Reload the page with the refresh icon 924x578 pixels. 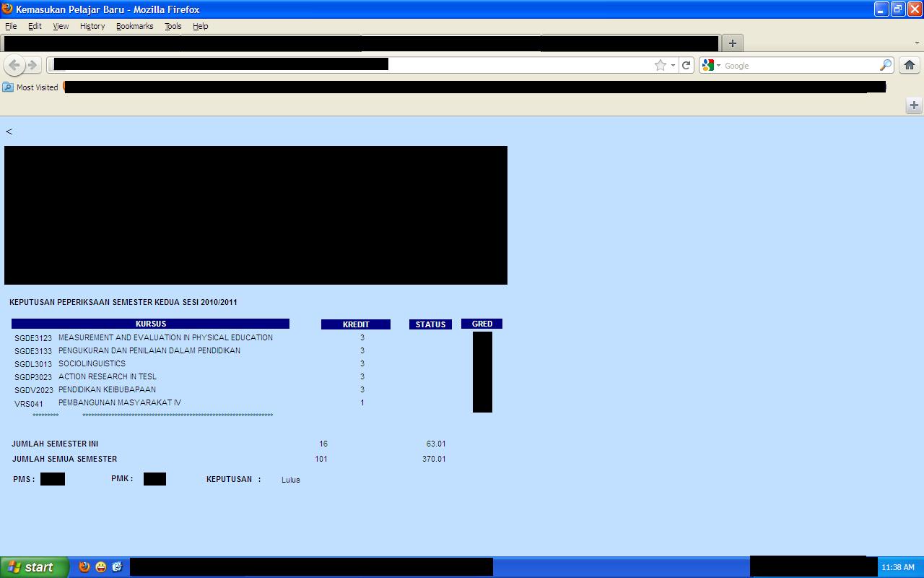point(687,65)
